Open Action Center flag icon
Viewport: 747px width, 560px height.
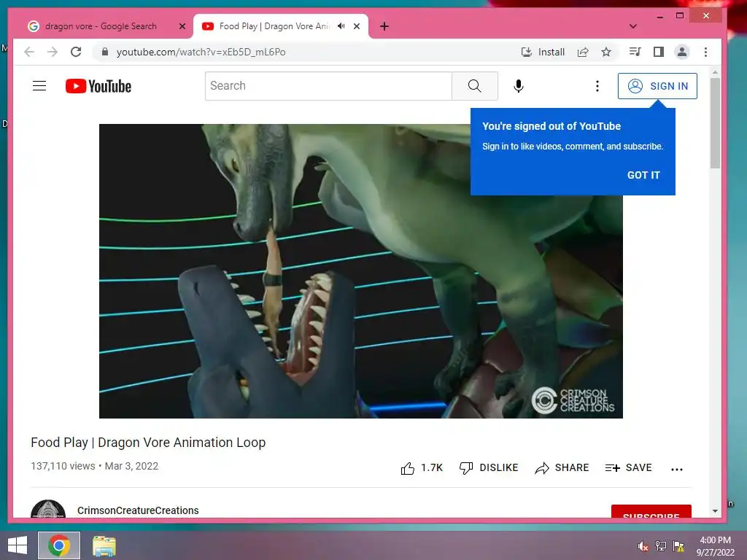pyautogui.click(x=678, y=546)
